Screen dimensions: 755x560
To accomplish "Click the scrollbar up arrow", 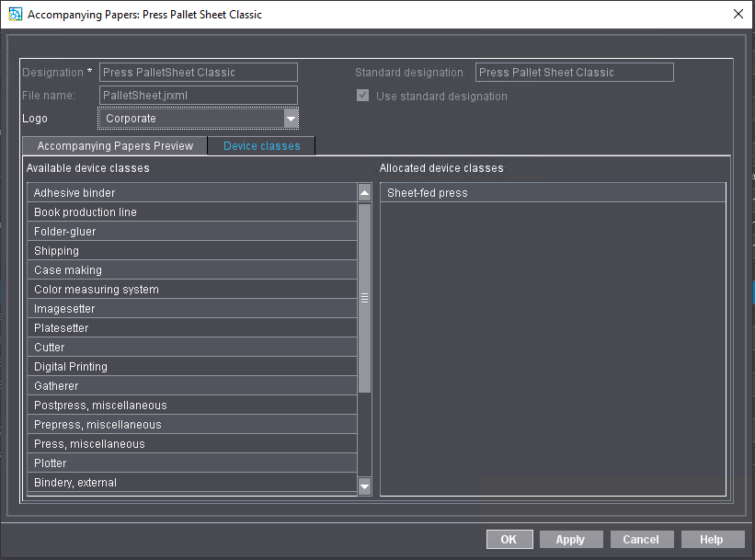I will [x=364, y=192].
